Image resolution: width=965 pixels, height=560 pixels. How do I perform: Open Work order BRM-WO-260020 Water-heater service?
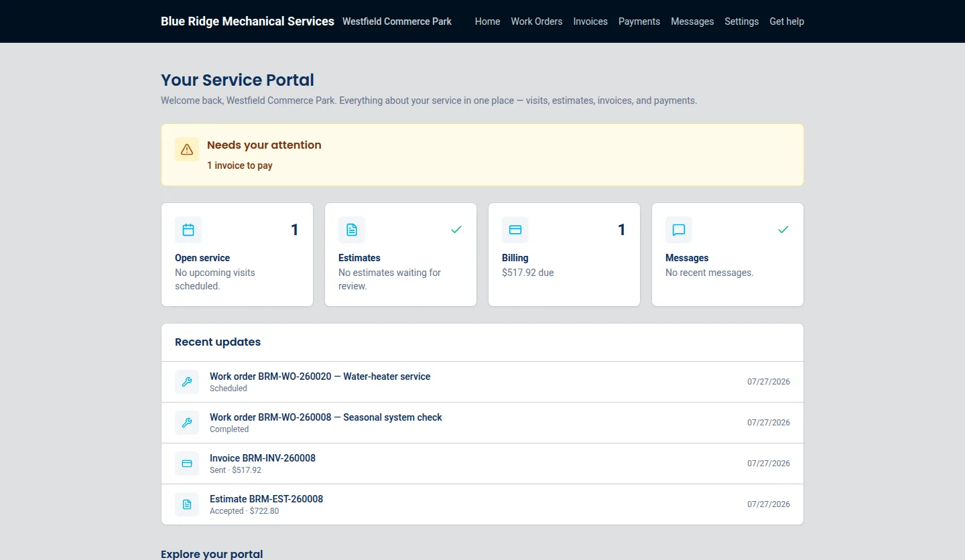pos(482,382)
